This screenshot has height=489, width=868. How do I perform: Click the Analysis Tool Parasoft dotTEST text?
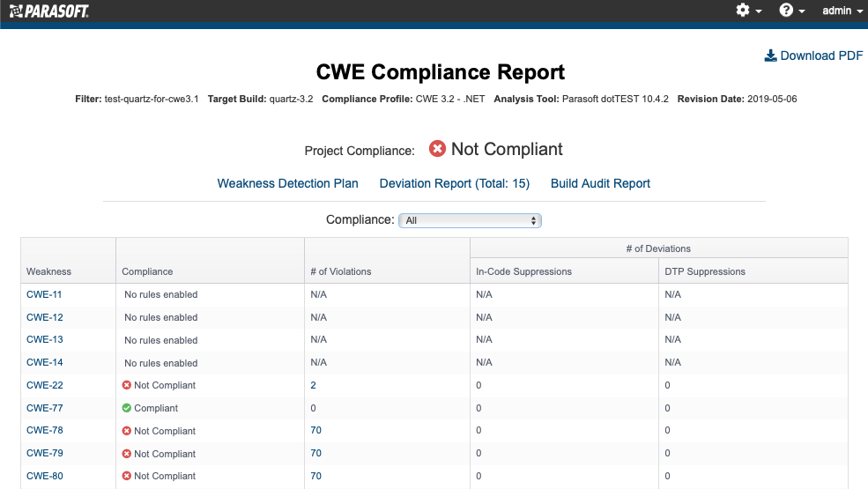coord(582,100)
